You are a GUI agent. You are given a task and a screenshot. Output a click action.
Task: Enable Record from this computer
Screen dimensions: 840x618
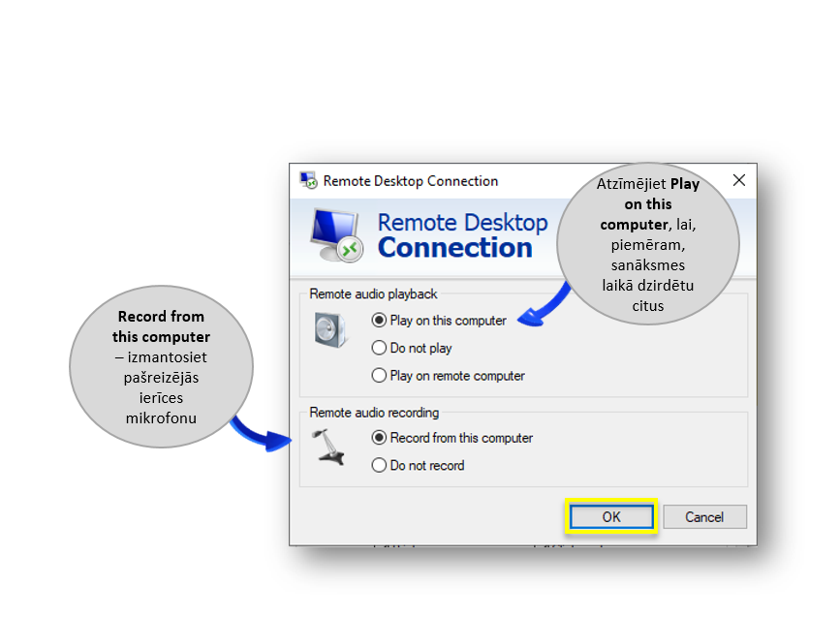379,438
